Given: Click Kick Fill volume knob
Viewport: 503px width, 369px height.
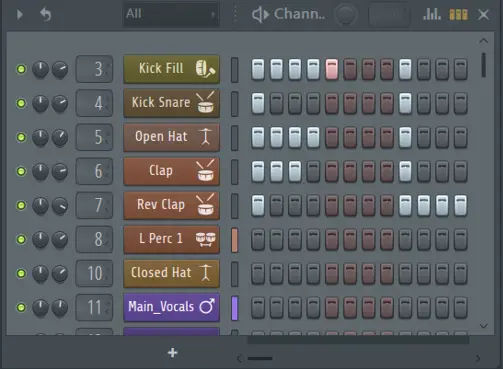Looking at the screenshot, I should coord(60,70).
